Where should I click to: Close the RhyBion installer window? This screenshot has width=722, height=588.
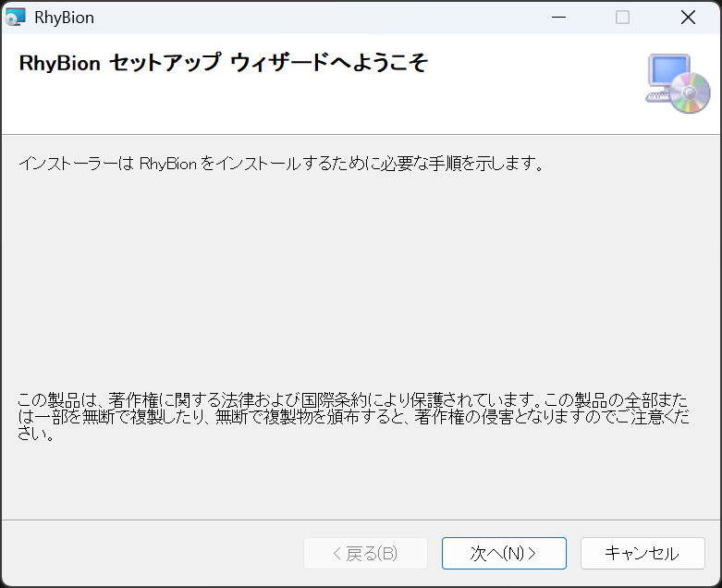[688, 18]
